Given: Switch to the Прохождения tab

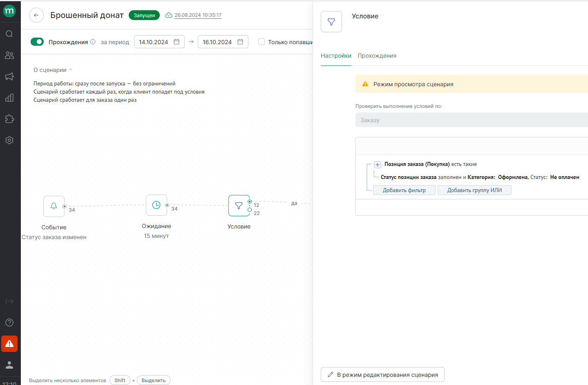Looking at the screenshot, I should pyautogui.click(x=377, y=56).
